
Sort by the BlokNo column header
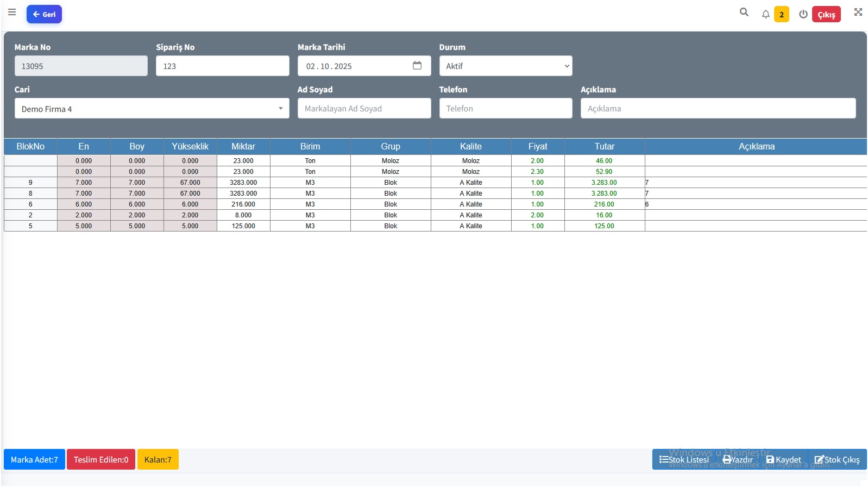coord(30,146)
